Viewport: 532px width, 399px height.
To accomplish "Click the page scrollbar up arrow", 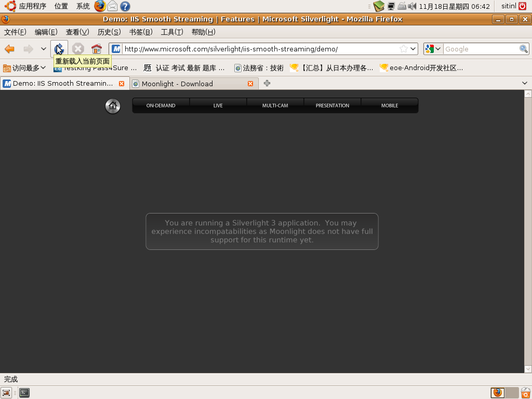I will (528, 94).
